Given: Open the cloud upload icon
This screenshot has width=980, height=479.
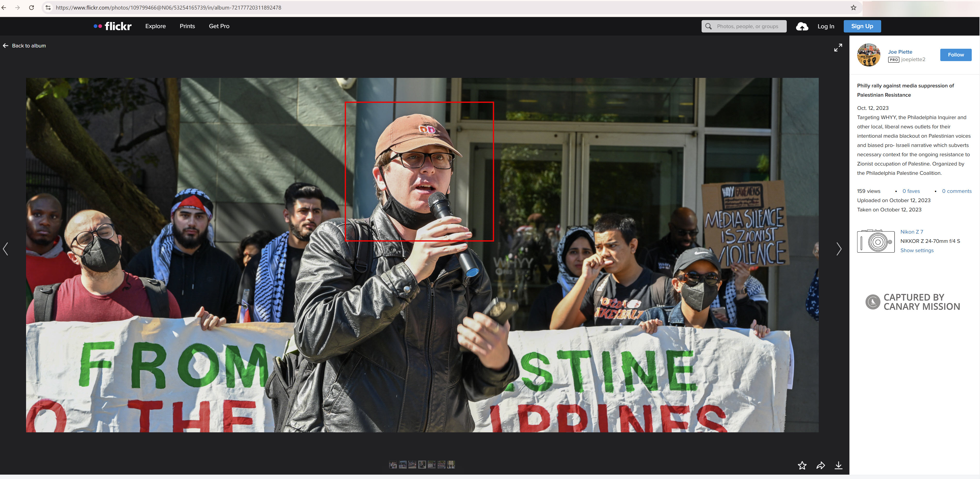Looking at the screenshot, I should (x=802, y=26).
